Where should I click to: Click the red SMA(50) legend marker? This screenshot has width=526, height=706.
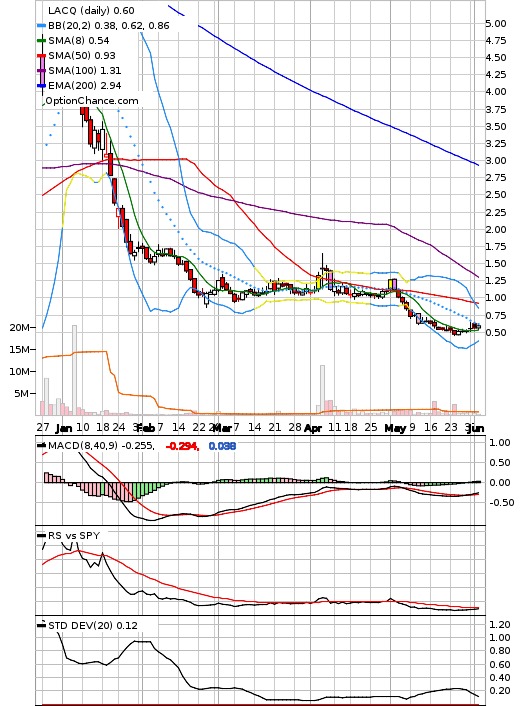(x=41, y=55)
